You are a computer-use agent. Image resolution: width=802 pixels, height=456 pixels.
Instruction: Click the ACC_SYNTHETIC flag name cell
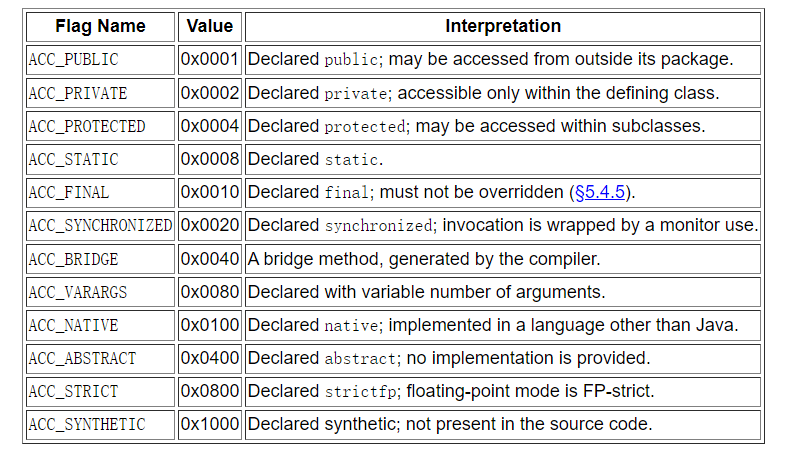pyautogui.click(x=87, y=424)
